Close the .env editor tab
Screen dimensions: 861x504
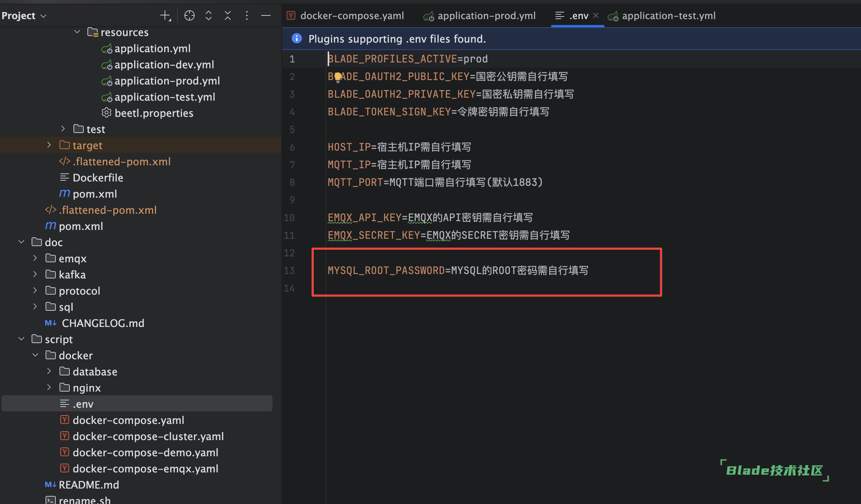pos(596,15)
